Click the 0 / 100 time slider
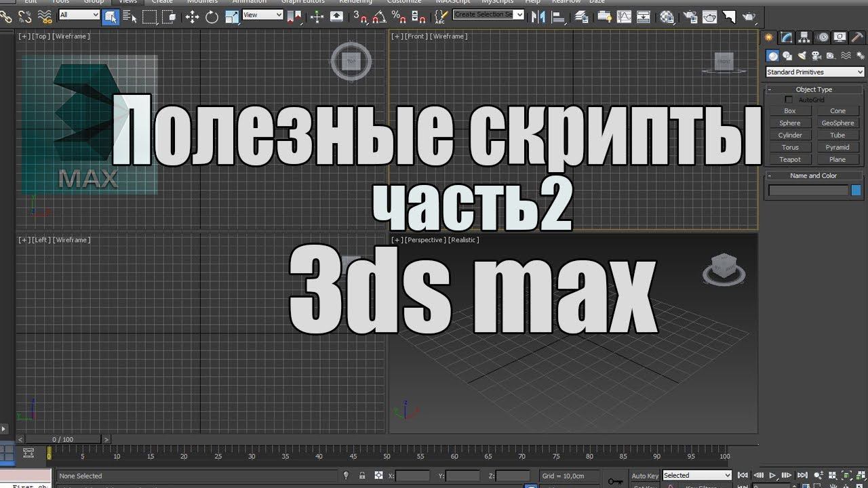868x488 pixels. [62, 439]
